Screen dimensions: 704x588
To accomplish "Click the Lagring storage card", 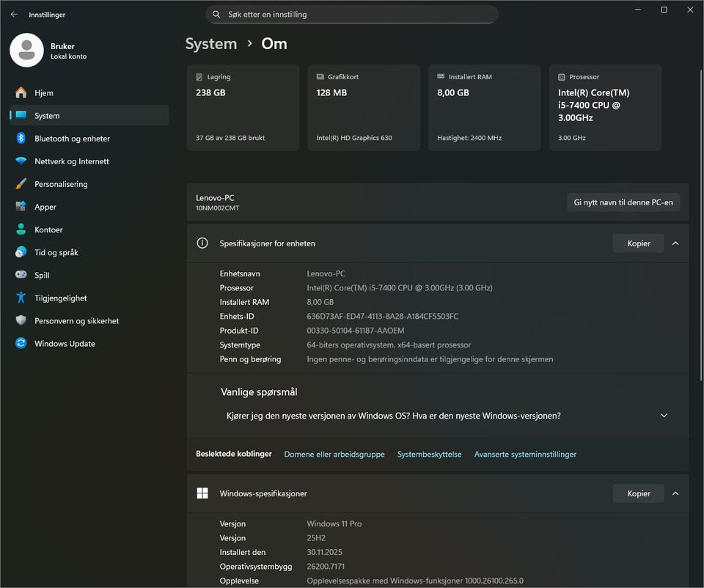I will point(243,108).
